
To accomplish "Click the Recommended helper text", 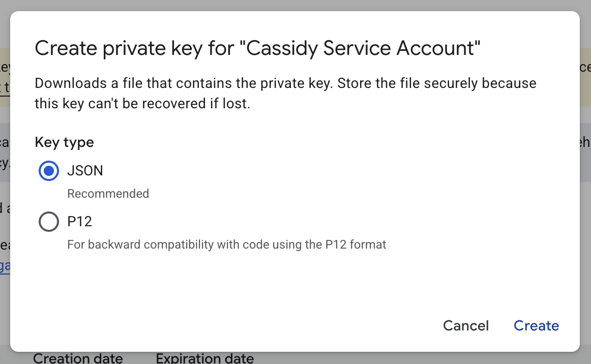I will point(108,194).
